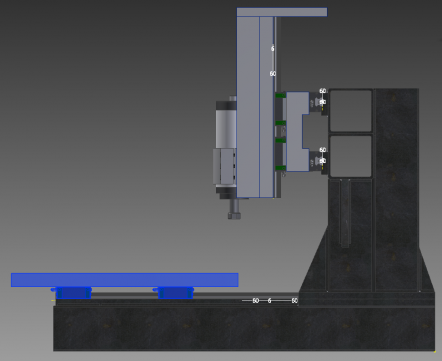Select the gray spindle mount clamp
The width and height of the screenshot is (442, 361).
[x=224, y=166]
